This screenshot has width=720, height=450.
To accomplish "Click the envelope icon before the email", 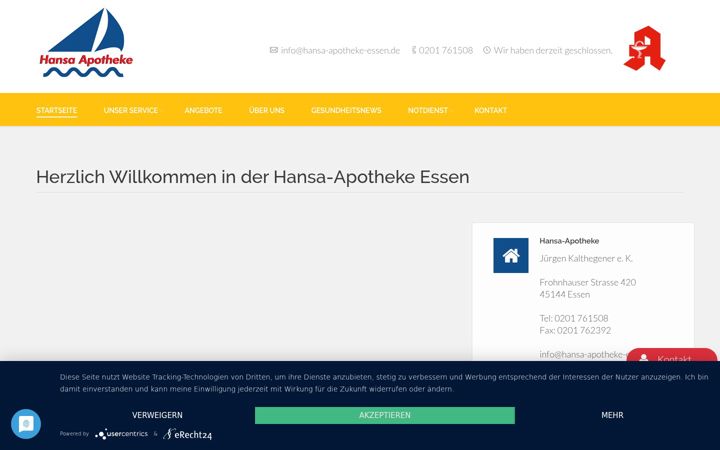I will coord(274,50).
